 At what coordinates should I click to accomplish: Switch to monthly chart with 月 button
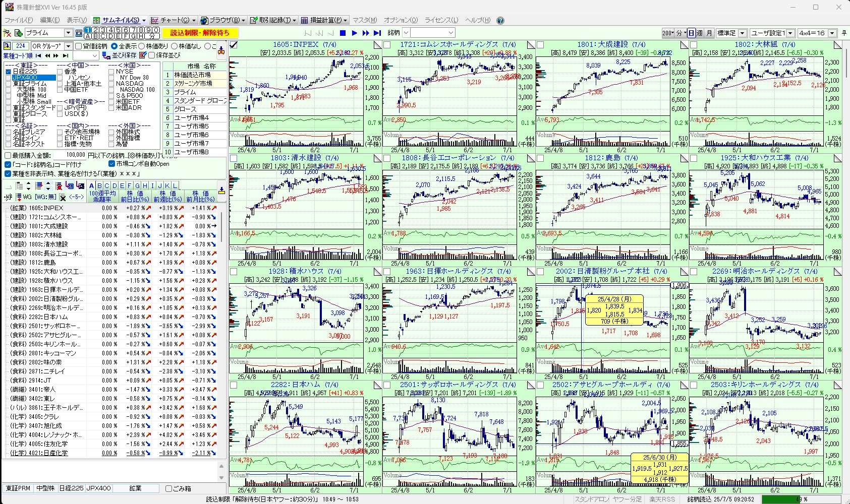(709, 33)
